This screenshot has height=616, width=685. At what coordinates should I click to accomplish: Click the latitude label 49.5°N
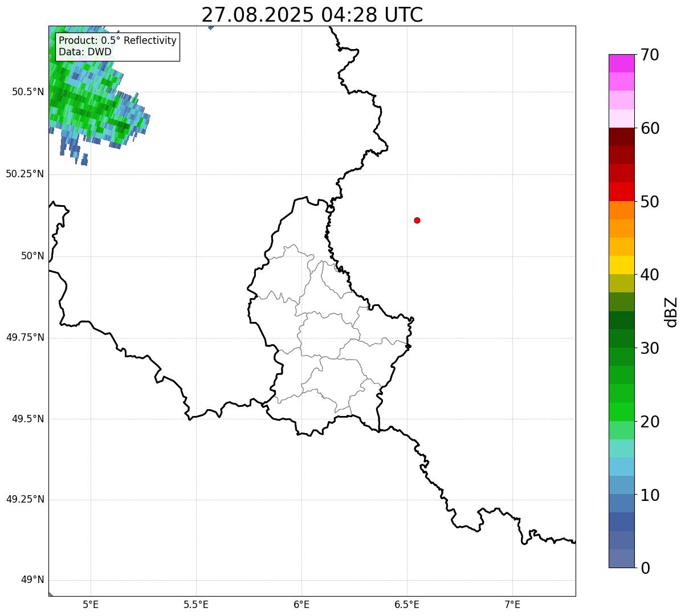click(27, 419)
